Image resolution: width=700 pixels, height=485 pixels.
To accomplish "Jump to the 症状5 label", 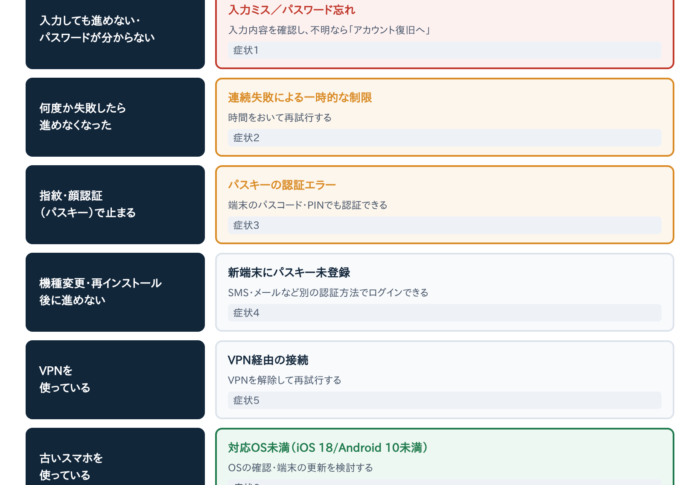I will point(445,400).
